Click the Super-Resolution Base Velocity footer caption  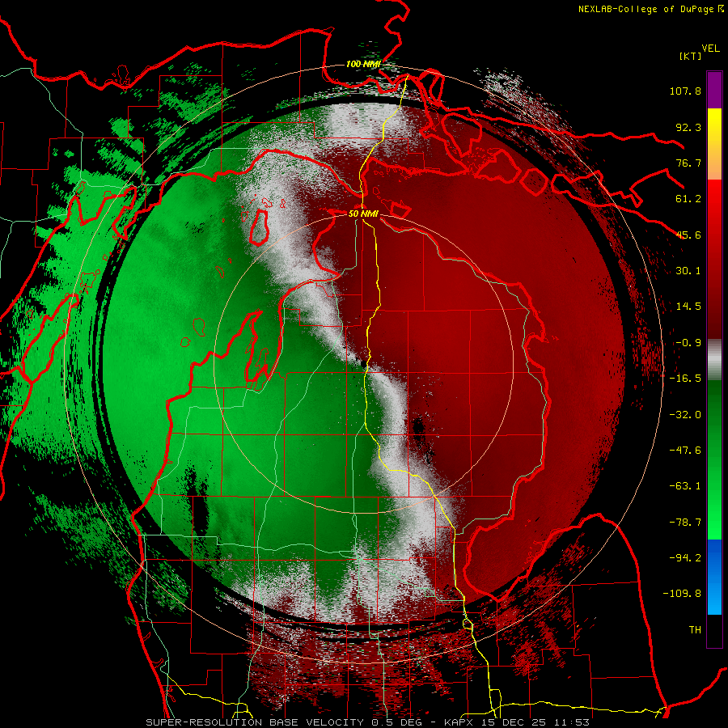(367, 722)
